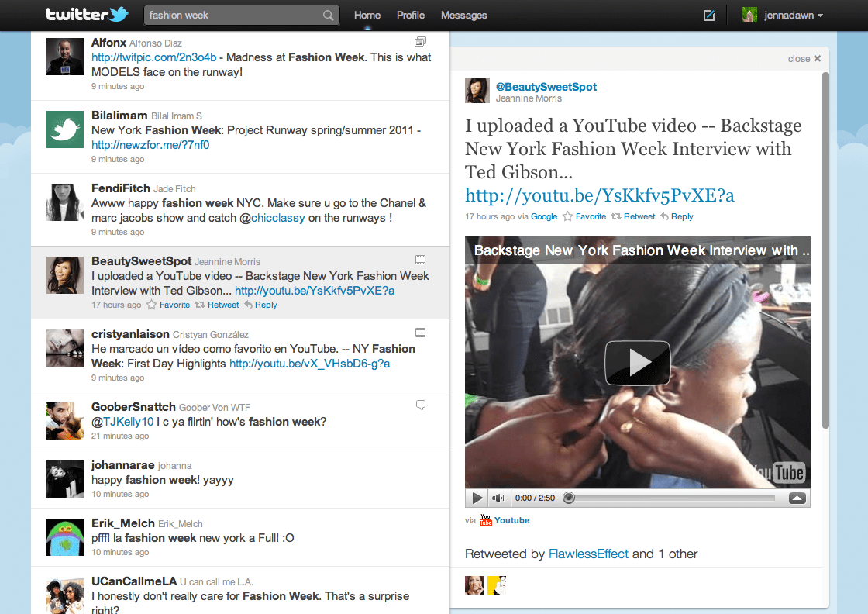
Task: Click the FlawlessEffect retweeter link
Action: pyautogui.click(x=588, y=554)
